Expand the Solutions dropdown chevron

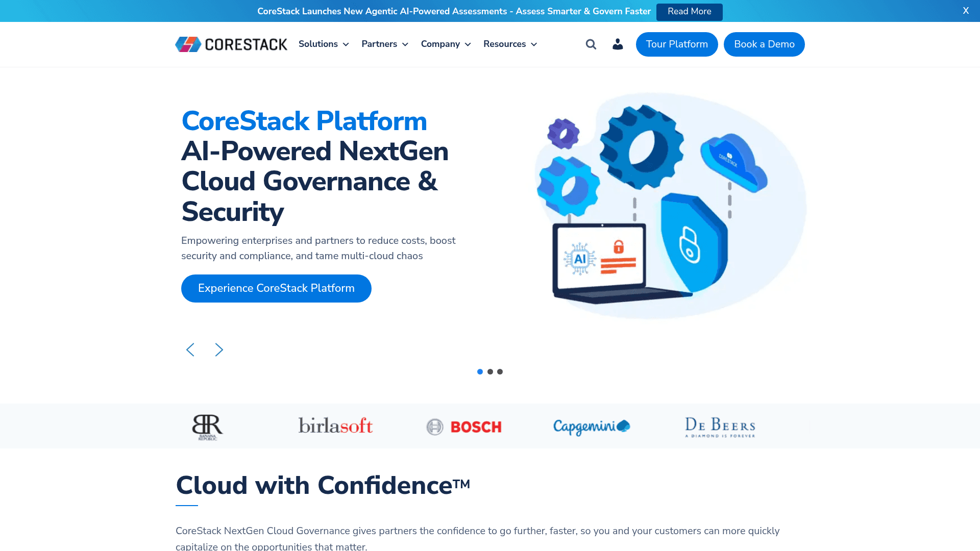[346, 44]
